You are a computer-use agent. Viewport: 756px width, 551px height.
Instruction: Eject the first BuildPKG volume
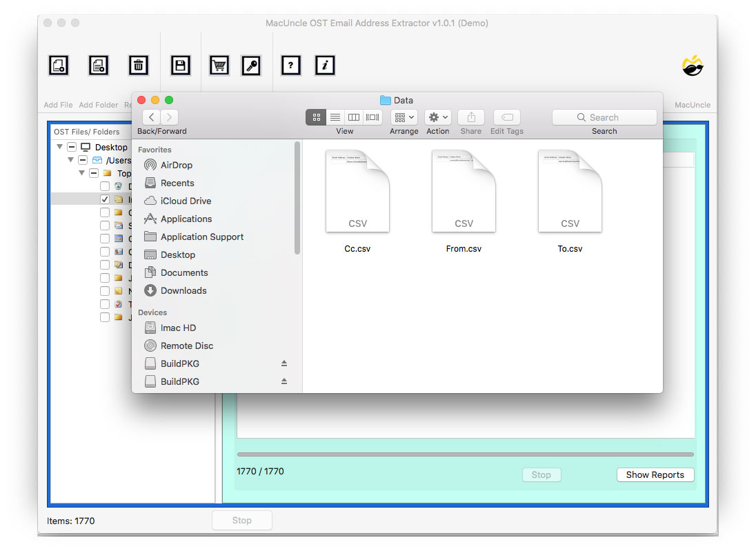284,363
